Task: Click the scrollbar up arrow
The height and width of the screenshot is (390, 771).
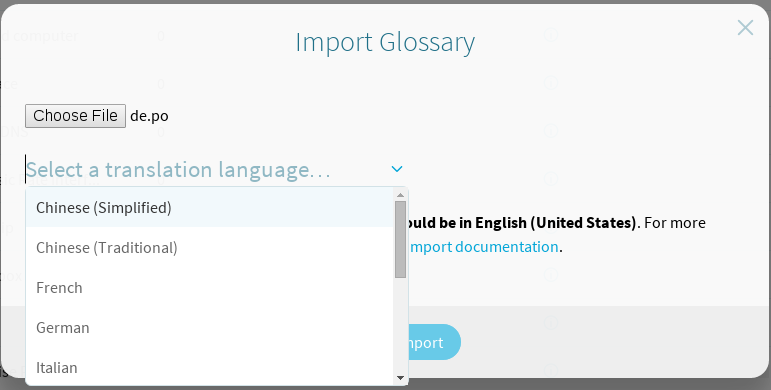Action: pyautogui.click(x=400, y=195)
